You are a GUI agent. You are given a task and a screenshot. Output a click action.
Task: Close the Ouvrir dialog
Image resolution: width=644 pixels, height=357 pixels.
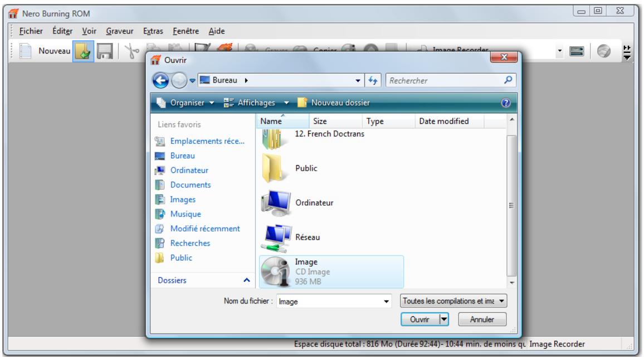click(x=504, y=57)
